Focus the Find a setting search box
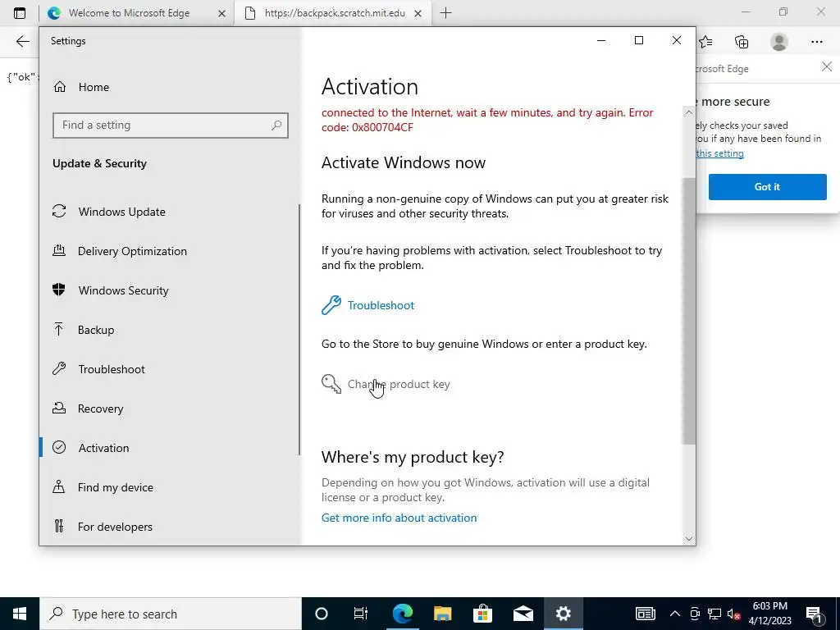This screenshot has height=630, width=840. tap(171, 126)
